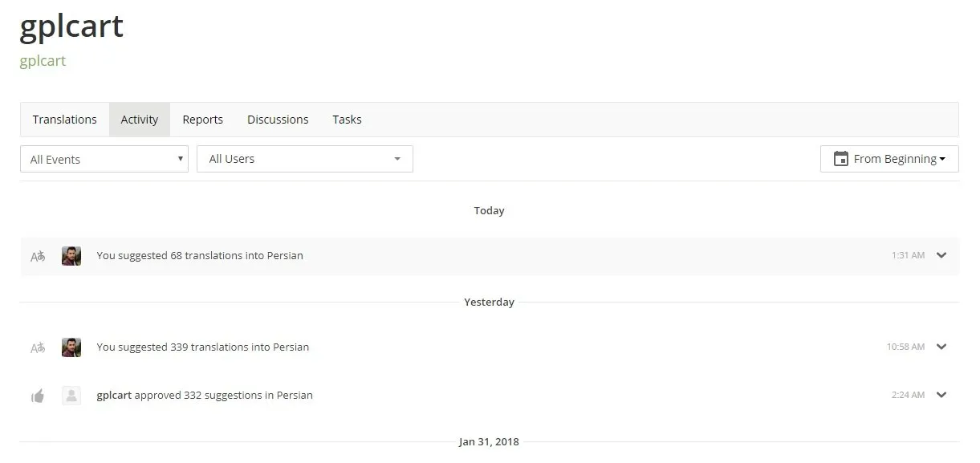
Task: Click the gplcart page heading
Action: click(x=71, y=26)
